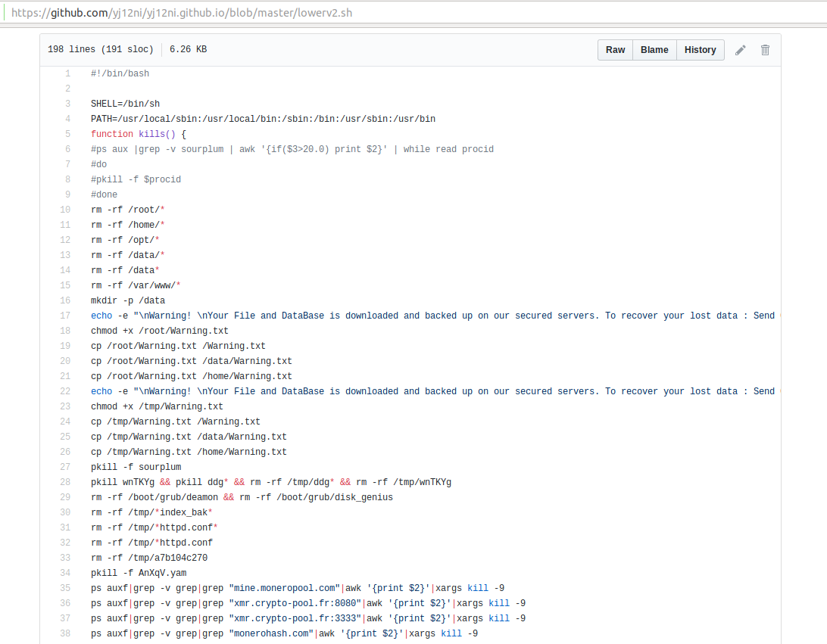Click 'cp /root/Warning.txt /data/Warning.txt' line
This screenshot has width=827, height=644.
[192, 361]
